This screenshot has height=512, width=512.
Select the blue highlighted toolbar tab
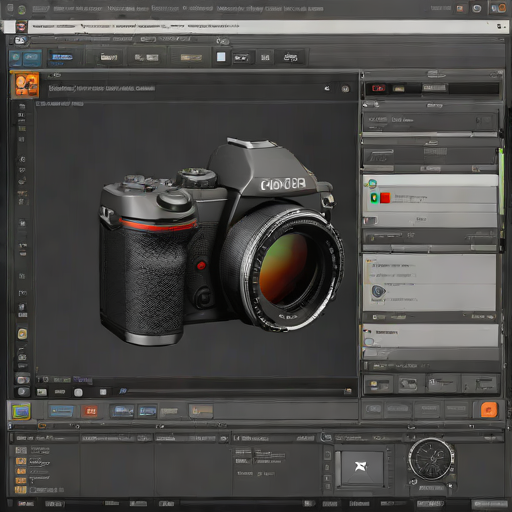[62, 57]
